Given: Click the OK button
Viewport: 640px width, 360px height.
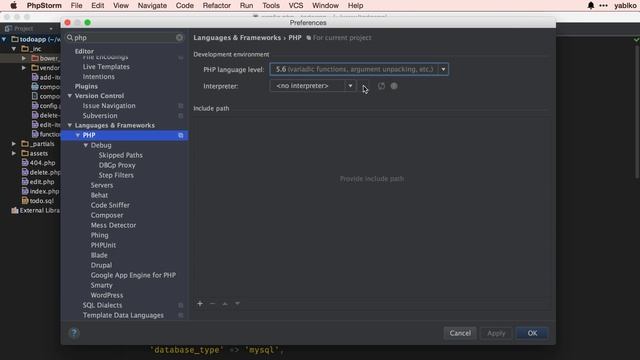Looking at the screenshot, I should tap(532, 333).
